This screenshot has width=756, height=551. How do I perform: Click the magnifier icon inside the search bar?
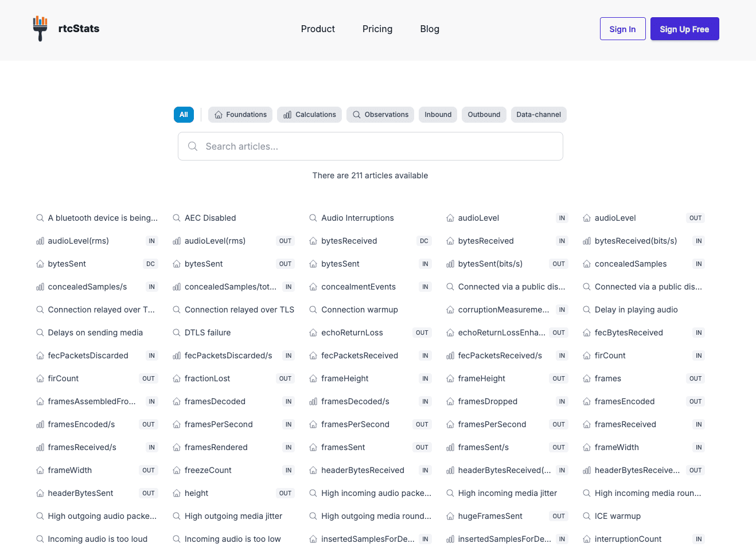[x=193, y=146]
